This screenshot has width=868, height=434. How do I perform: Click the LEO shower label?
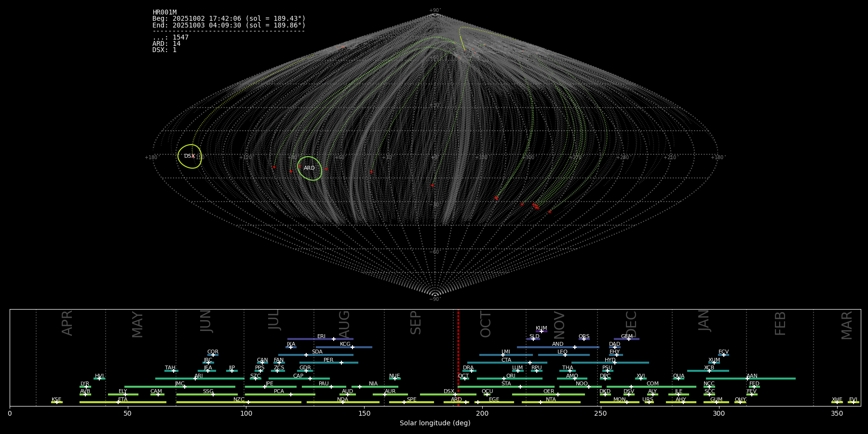click(x=562, y=352)
